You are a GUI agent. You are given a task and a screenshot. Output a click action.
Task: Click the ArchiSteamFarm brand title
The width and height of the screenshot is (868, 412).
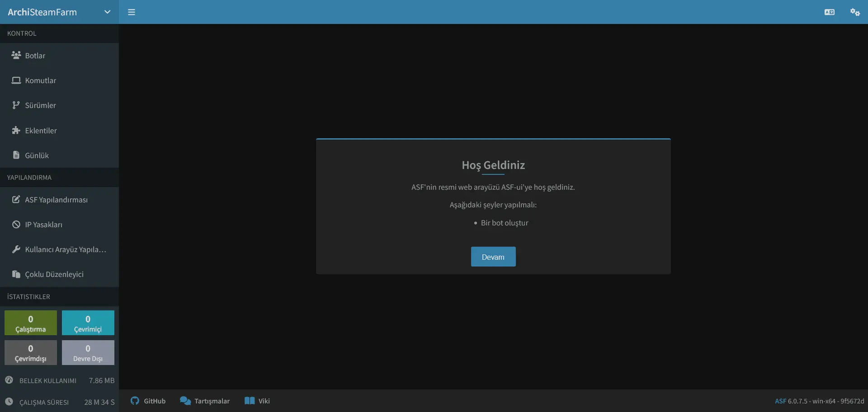point(42,12)
